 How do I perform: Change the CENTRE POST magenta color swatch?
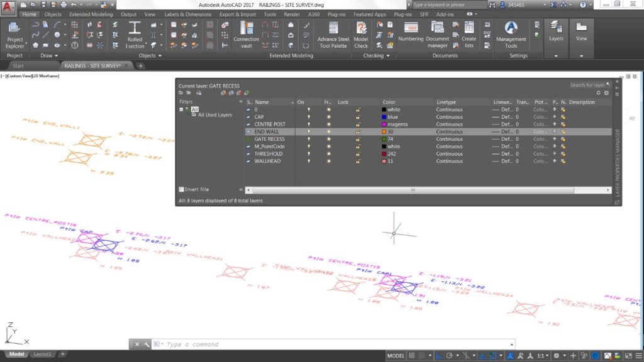tap(383, 124)
